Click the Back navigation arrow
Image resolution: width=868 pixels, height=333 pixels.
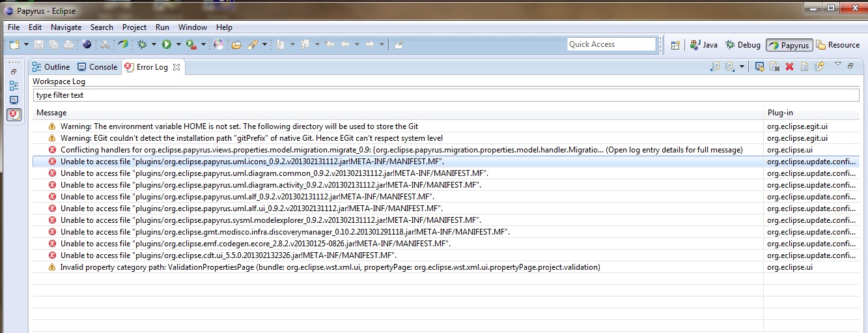coord(346,44)
